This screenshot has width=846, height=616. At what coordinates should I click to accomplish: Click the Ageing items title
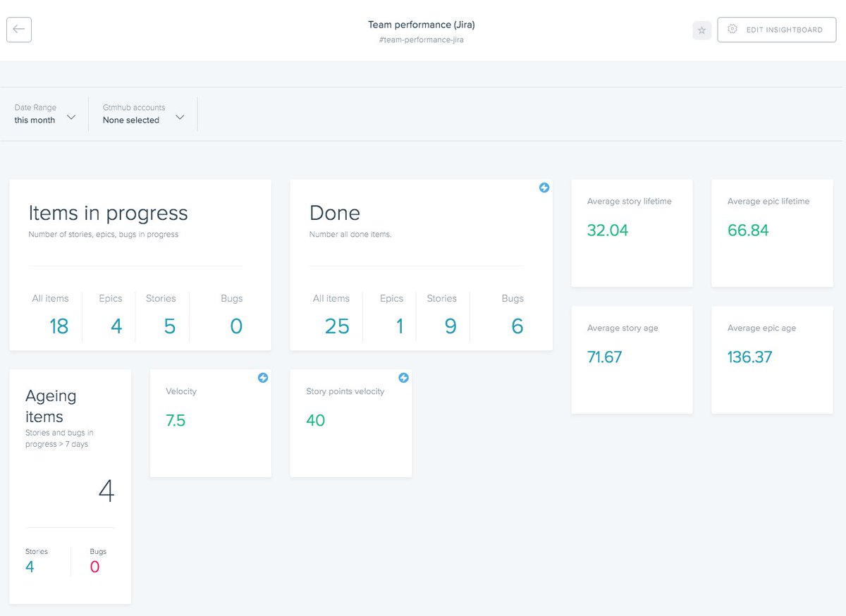[51, 406]
